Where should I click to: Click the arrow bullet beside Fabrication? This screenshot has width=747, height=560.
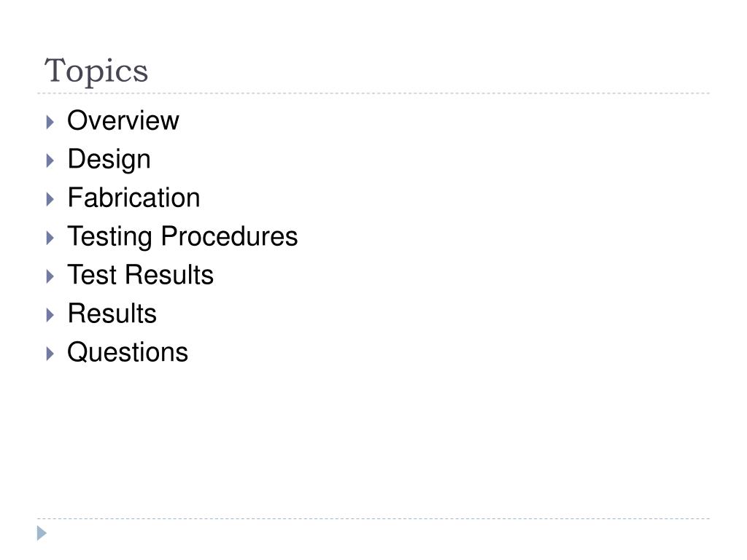point(50,199)
